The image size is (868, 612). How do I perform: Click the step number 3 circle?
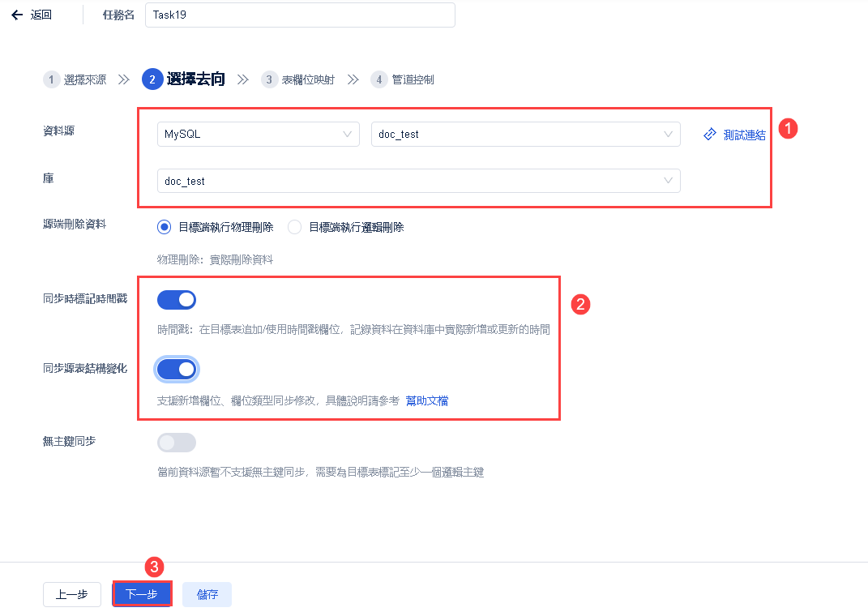coord(269,79)
